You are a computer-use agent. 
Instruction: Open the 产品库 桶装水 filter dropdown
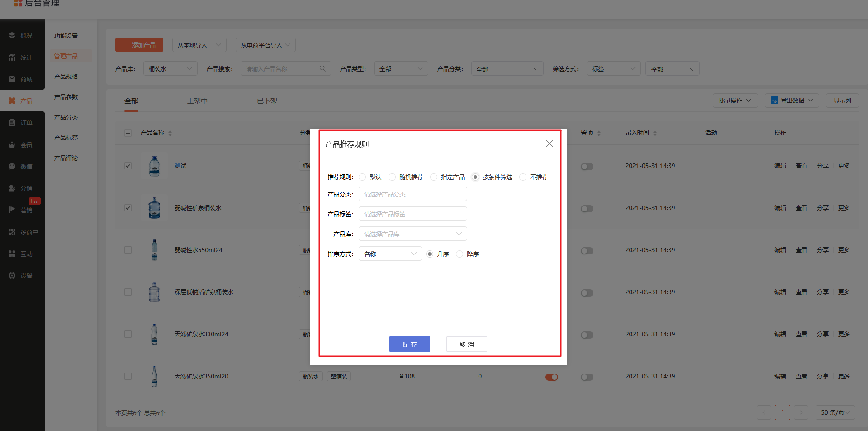pos(171,69)
